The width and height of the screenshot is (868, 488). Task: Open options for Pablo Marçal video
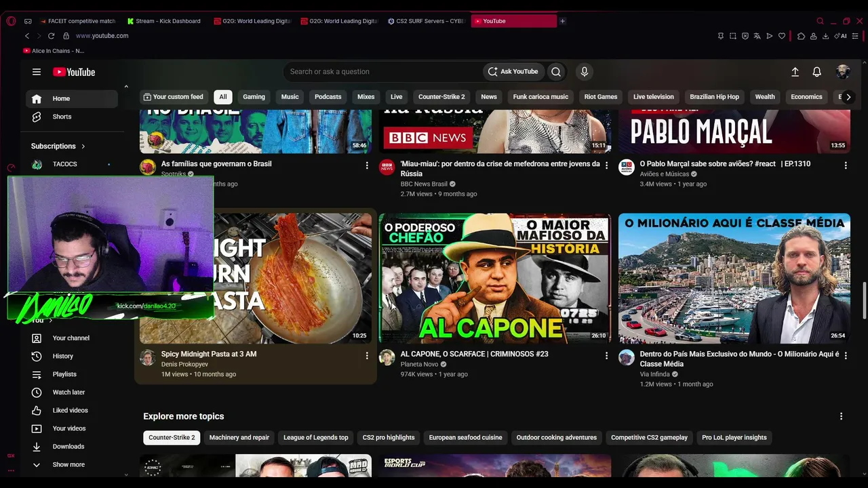coord(846,165)
